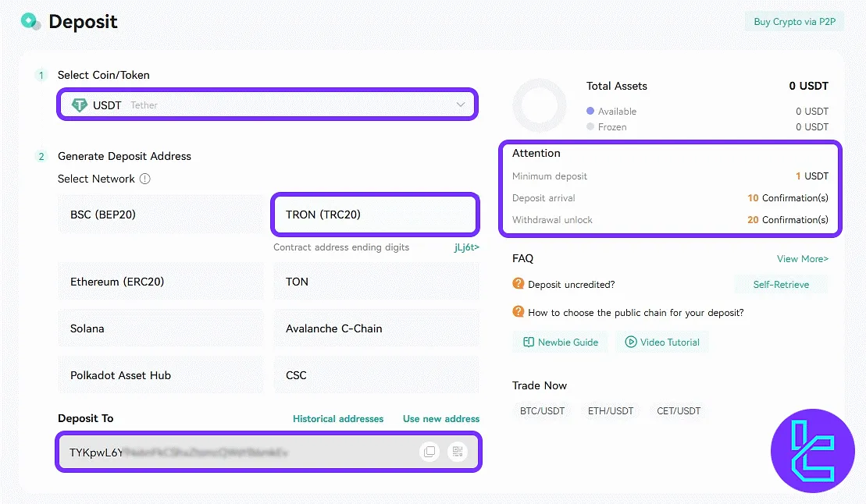Open Historical addresses link
The height and width of the screenshot is (504, 866).
[x=338, y=418]
